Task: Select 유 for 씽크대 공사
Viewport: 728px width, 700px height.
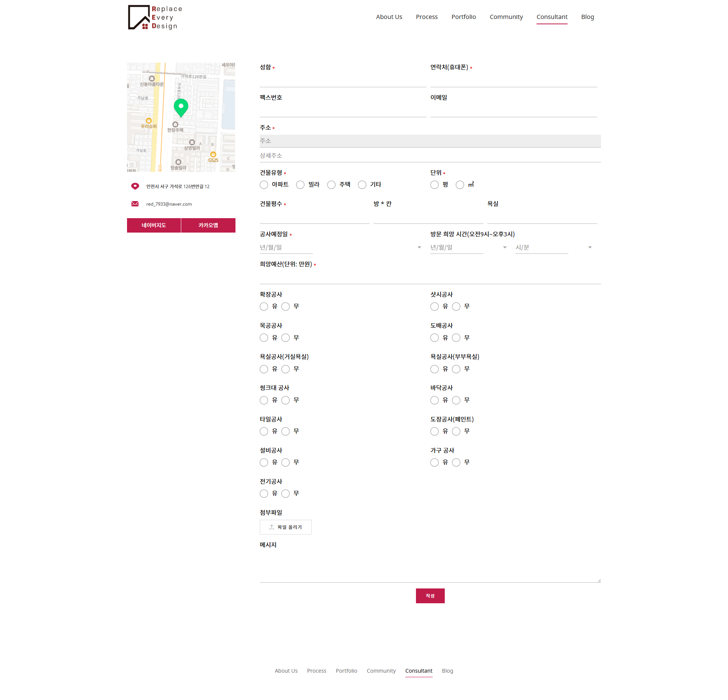Action: click(x=264, y=400)
